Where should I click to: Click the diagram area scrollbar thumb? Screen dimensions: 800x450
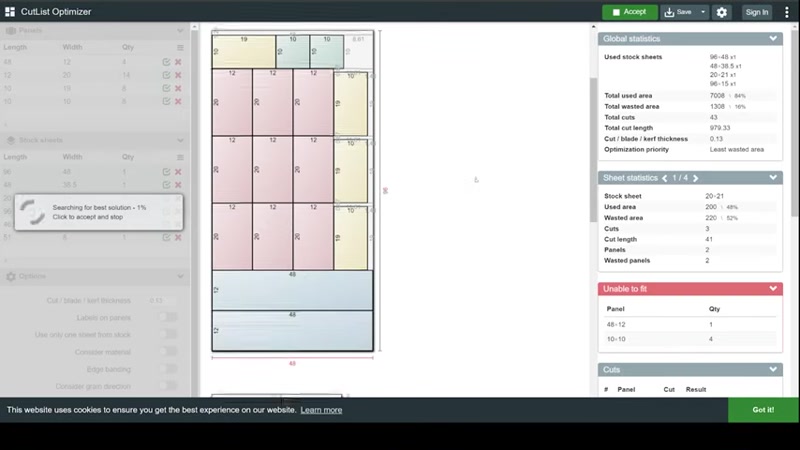[x=593, y=149]
